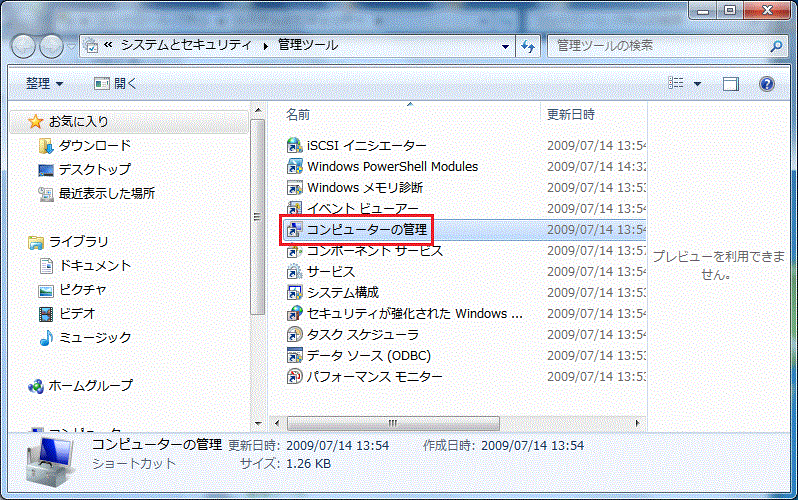The width and height of the screenshot is (798, 500).
Task: Open the 整理 dropdown menu
Action: 44,84
